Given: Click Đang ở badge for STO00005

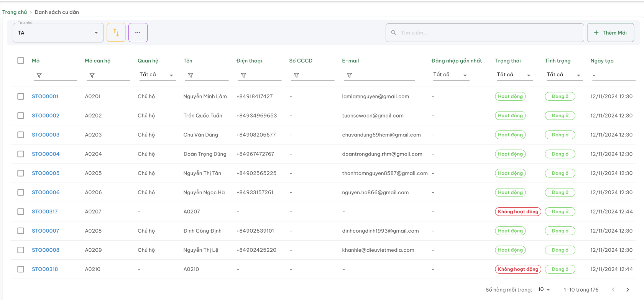Looking at the screenshot, I should 560,173.
